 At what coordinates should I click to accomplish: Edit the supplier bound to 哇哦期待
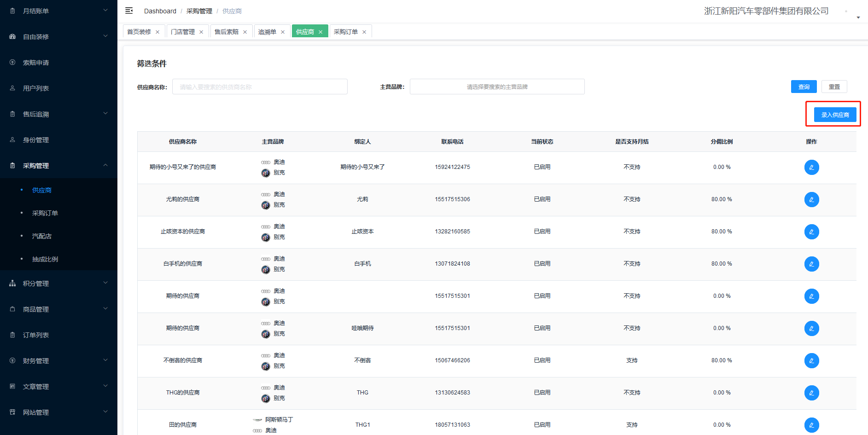coord(811,328)
